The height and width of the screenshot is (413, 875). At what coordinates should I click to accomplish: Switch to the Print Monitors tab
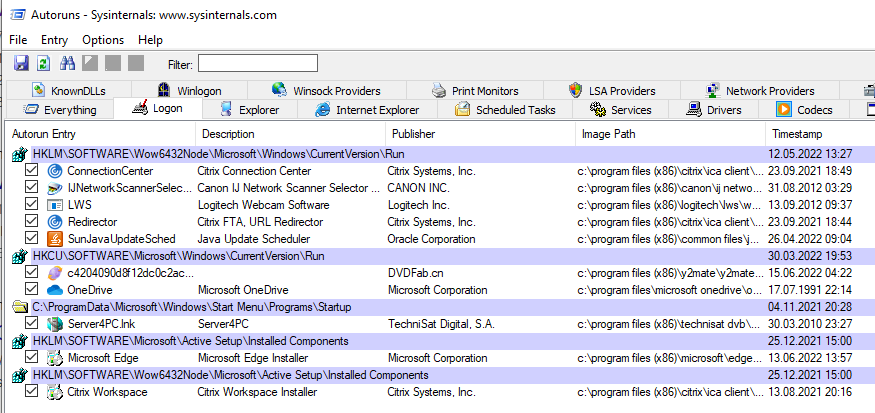(x=475, y=90)
